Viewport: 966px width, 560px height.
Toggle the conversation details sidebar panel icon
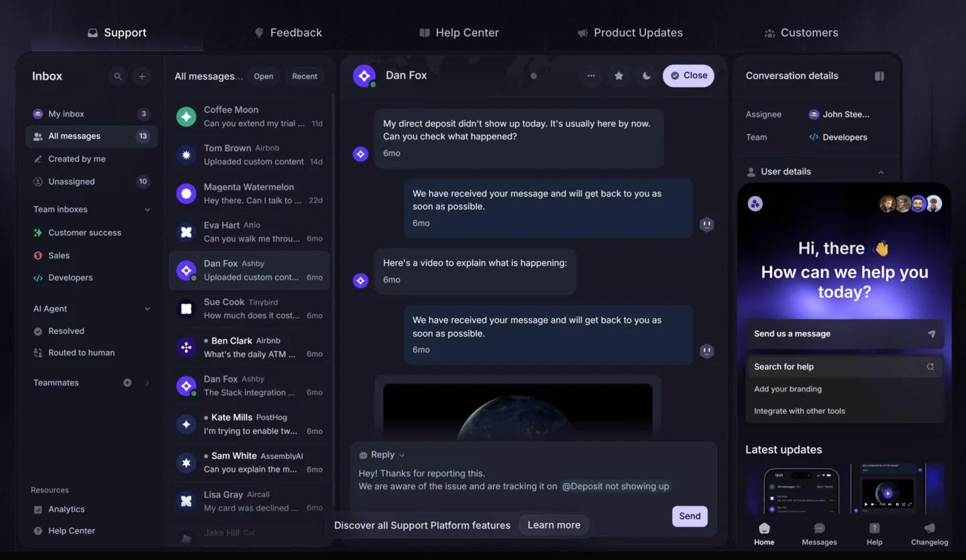point(879,76)
